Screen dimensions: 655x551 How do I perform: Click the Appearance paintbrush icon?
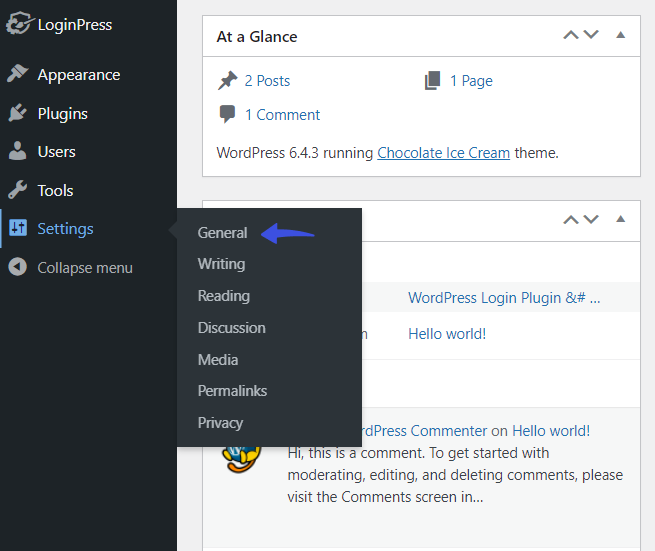click(18, 74)
